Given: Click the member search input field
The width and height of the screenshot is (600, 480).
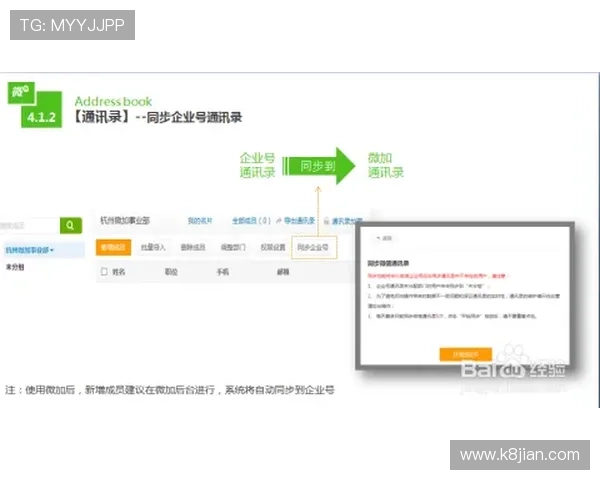Looking at the screenshot, I should pos(29,225).
